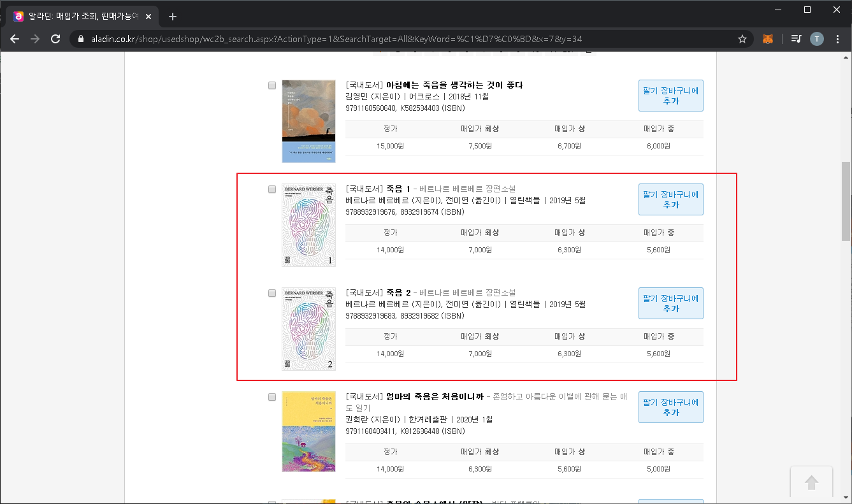Select the 15,000원 list price cell
852x504 pixels.
390,146
